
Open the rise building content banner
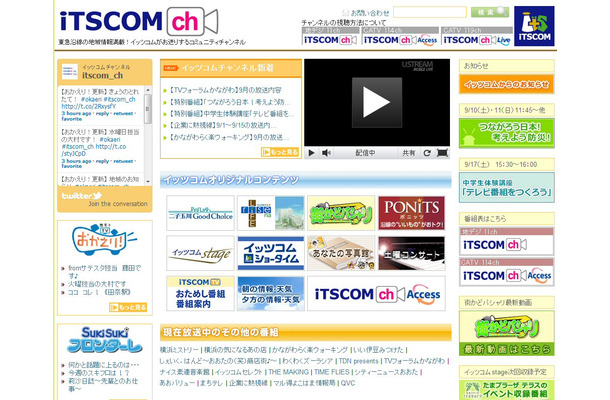tap(271, 213)
